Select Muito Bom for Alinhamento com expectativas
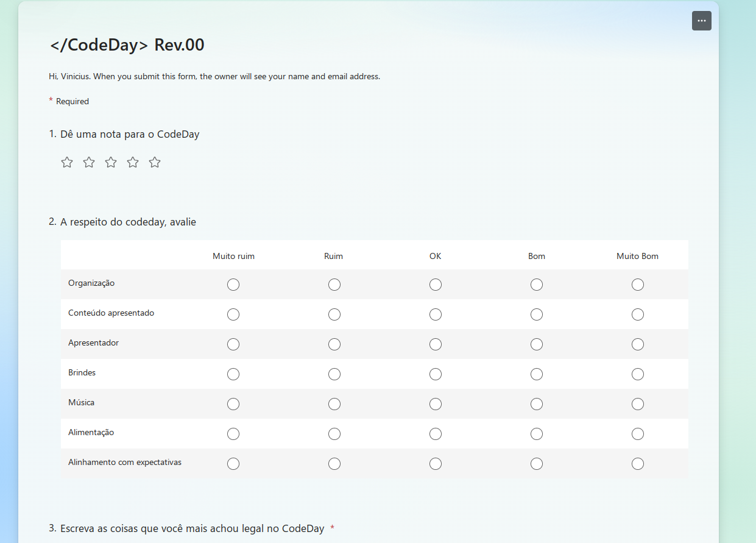Image resolution: width=756 pixels, height=543 pixels. tap(638, 464)
